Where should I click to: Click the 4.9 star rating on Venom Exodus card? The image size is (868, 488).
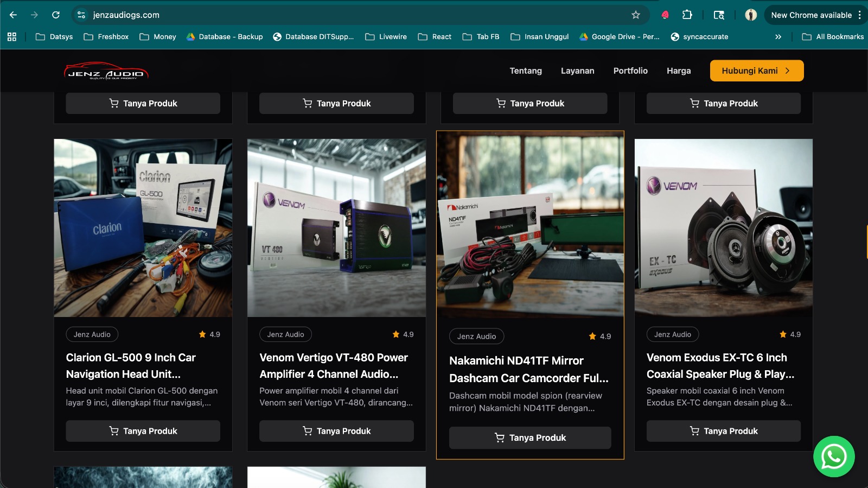(790, 334)
